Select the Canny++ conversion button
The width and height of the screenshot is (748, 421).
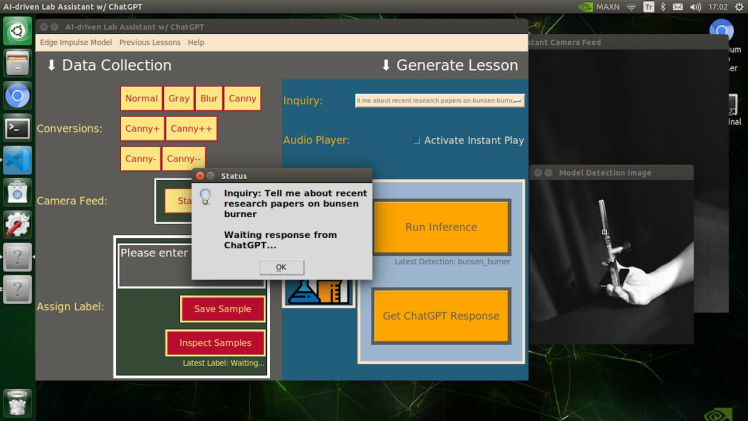coord(191,128)
